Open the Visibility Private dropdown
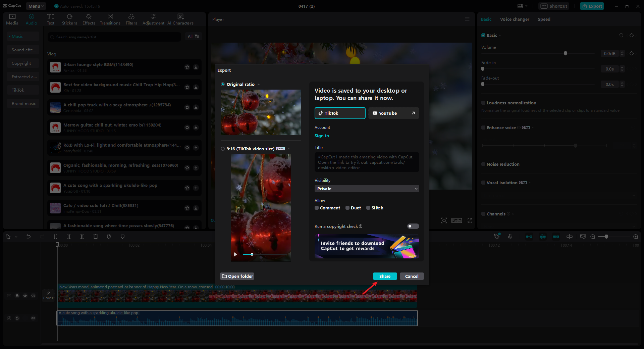Image resolution: width=644 pixels, height=349 pixels. click(367, 189)
